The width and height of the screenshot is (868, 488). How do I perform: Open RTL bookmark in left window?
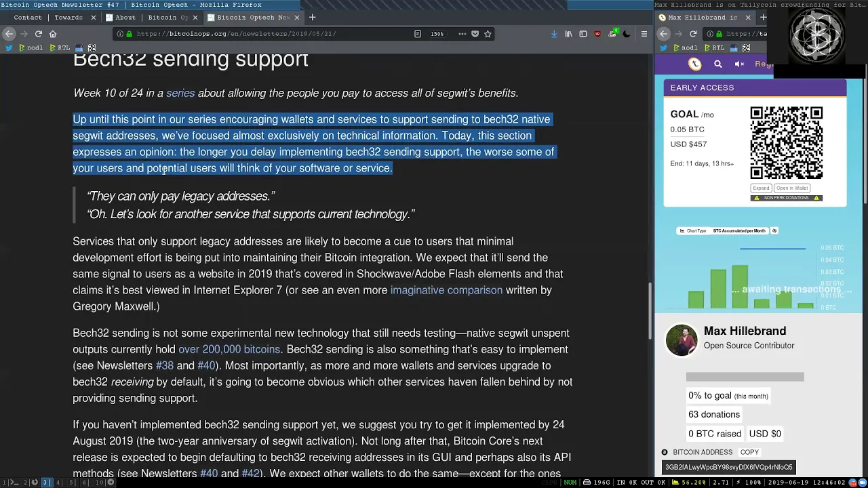pyautogui.click(x=60, y=48)
